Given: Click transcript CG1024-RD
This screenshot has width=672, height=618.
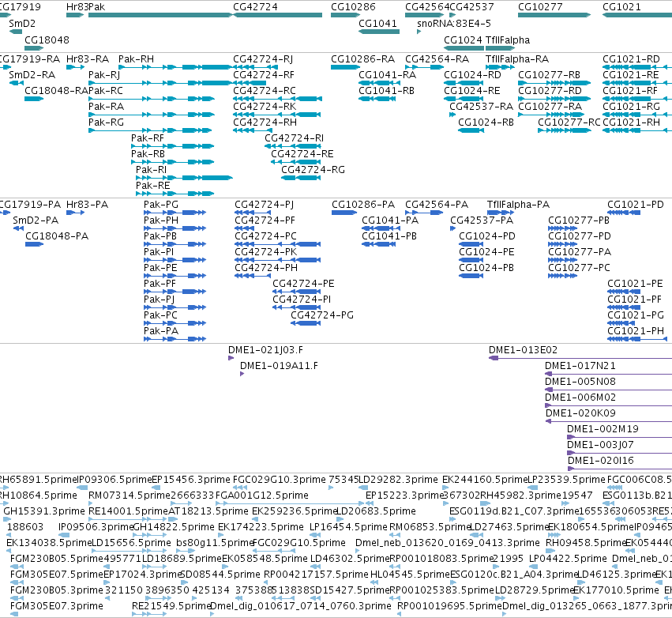Looking at the screenshot, I should point(472,75).
